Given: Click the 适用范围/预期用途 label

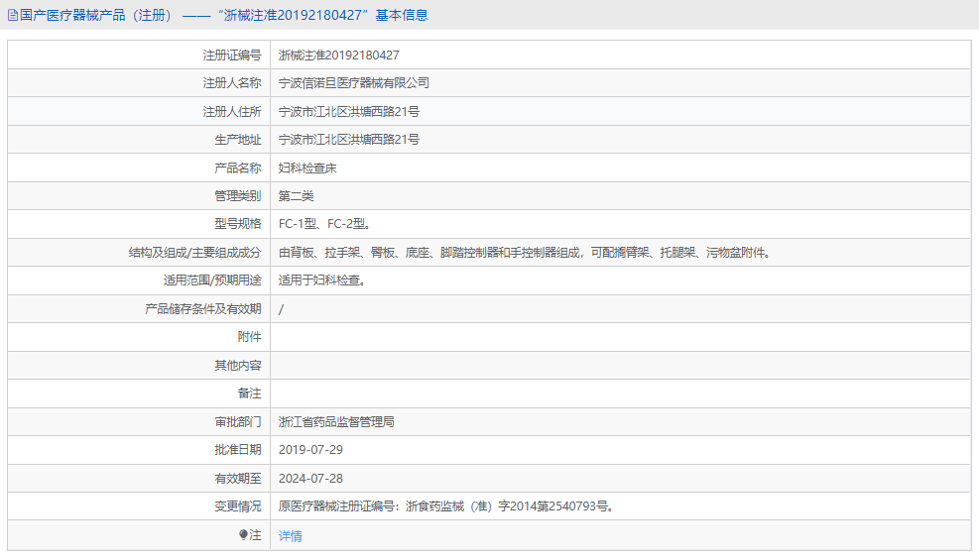Looking at the screenshot, I should 212,280.
